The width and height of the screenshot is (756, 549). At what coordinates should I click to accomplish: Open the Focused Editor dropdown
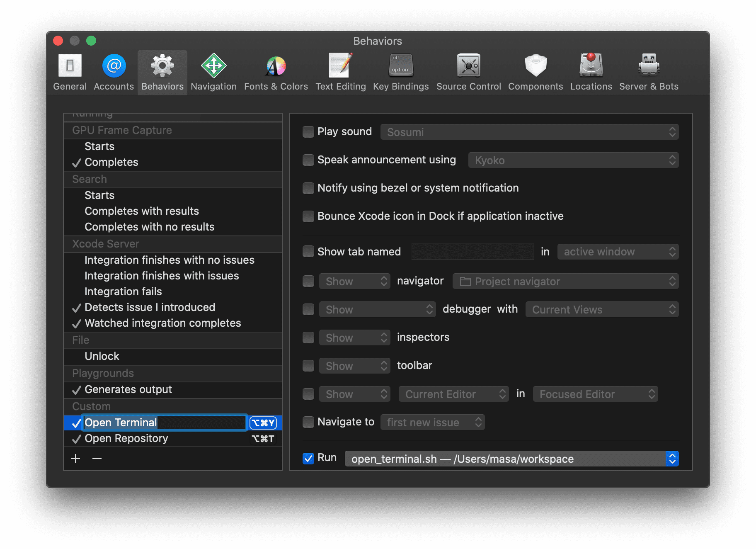click(x=595, y=394)
